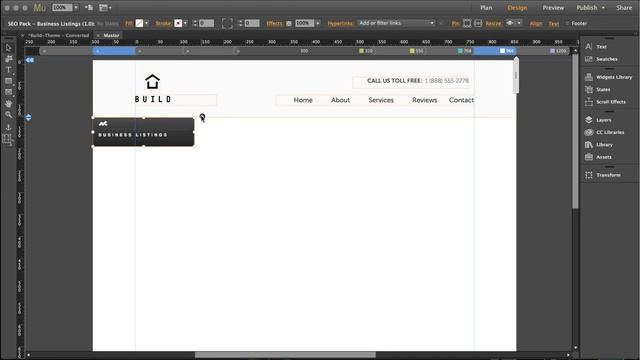Toggle the pin to browser control
The image size is (640, 360).
467,23
